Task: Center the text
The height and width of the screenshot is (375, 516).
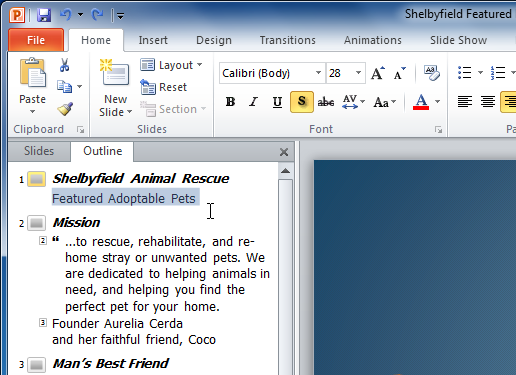Action: (488, 102)
